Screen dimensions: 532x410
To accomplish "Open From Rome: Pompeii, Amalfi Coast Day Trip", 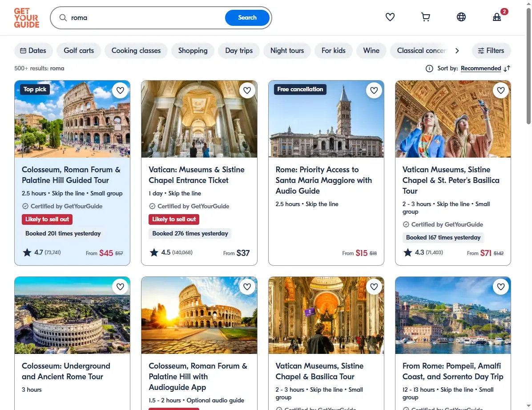I will click(x=453, y=371).
